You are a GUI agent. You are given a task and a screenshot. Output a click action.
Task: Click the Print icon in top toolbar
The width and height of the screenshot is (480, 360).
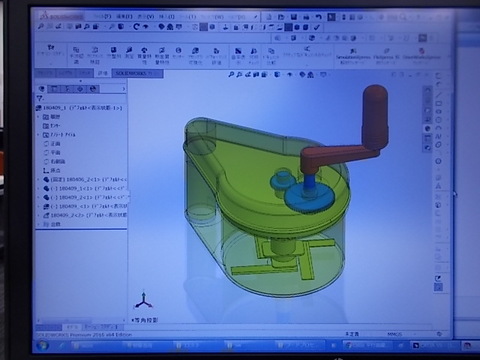[x=306, y=17]
